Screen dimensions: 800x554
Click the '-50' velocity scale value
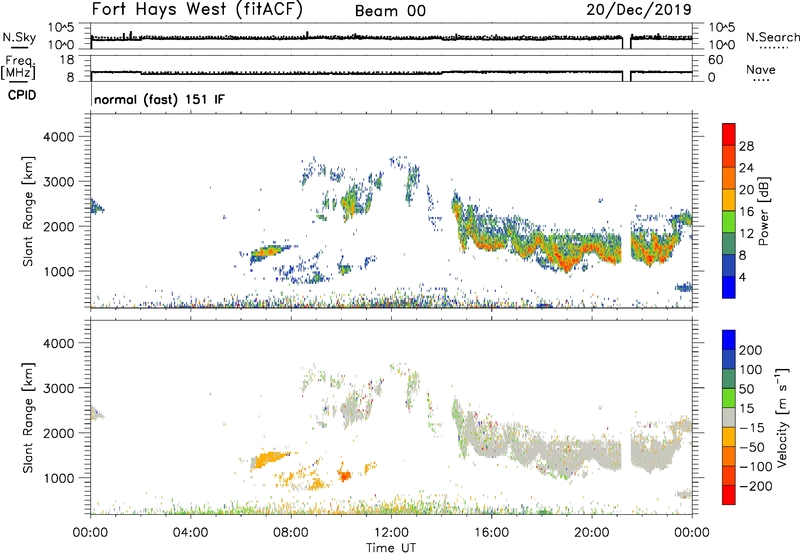tap(752, 447)
